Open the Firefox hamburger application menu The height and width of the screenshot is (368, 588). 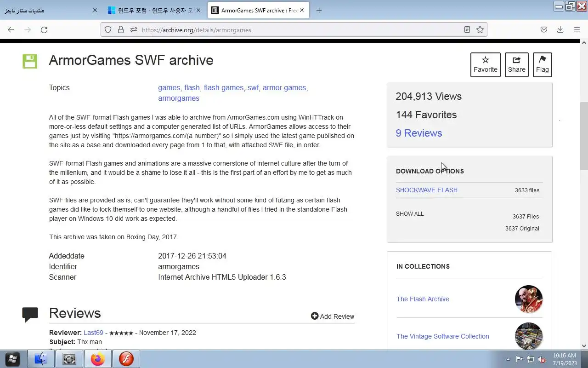(577, 30)
